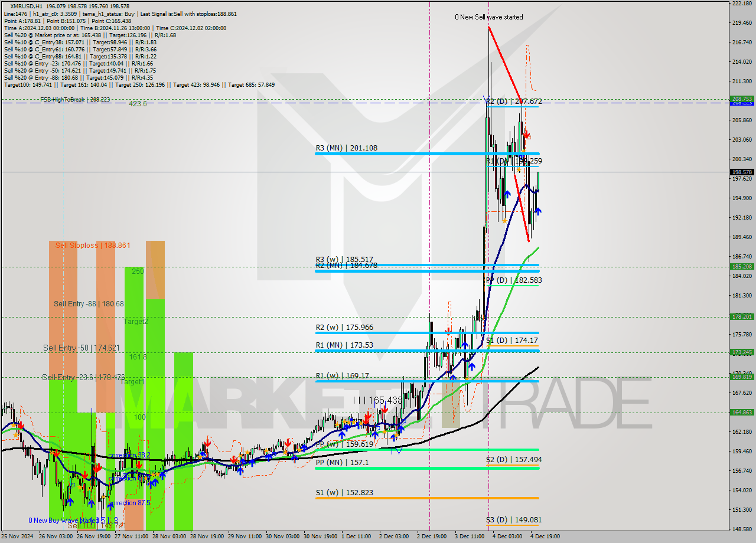756x543 pixels.
Task: Click the '161.8' fibonacci label
Action: point(138,357)
